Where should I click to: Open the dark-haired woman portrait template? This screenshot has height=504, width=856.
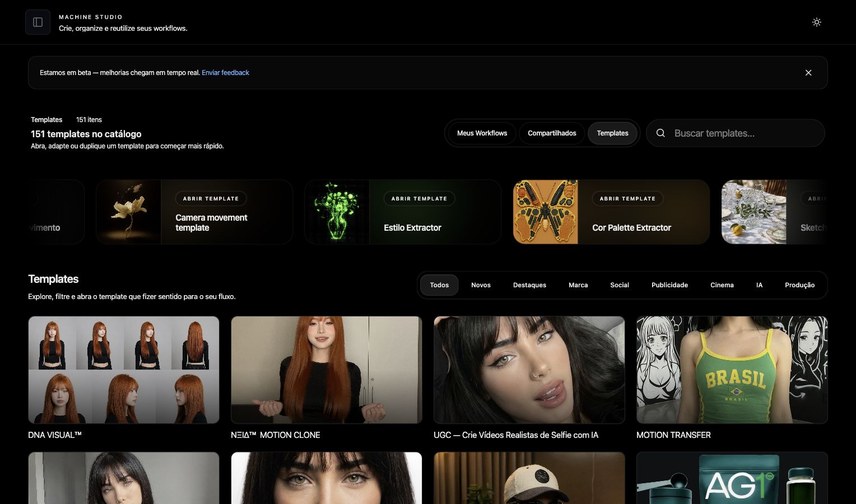coord(124,478)
